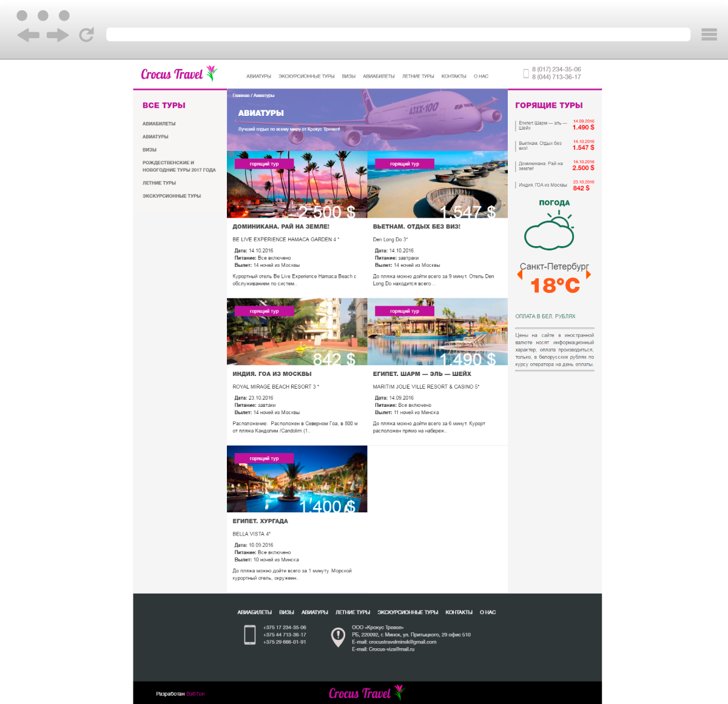
Task: Click the browser address bar
Action: pos(398,35)
